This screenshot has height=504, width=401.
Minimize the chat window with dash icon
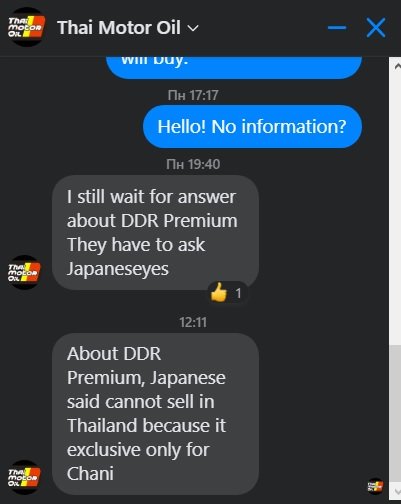[337, 28]
